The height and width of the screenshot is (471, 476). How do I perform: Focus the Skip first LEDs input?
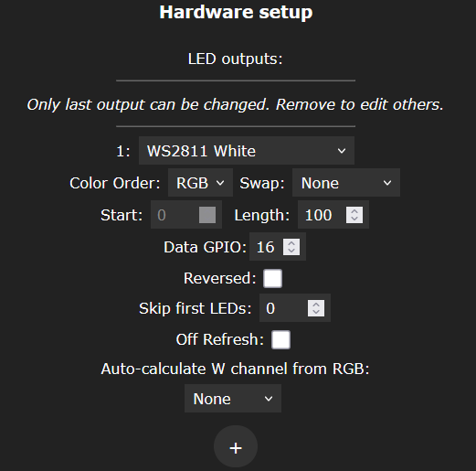(x=295, y=308)
